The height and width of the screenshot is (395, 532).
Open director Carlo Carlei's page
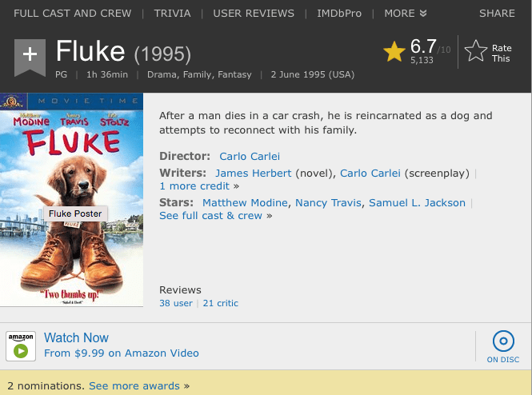250,157
